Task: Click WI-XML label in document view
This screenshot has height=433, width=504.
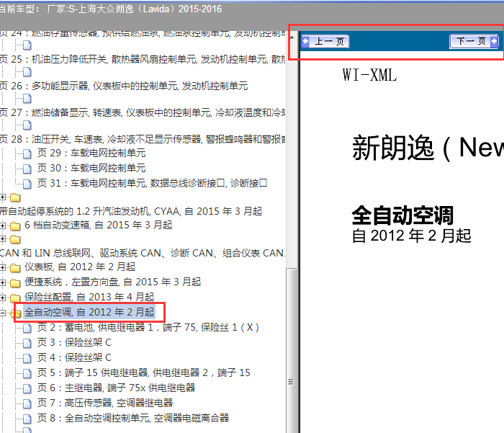Action: click(369, 75)
